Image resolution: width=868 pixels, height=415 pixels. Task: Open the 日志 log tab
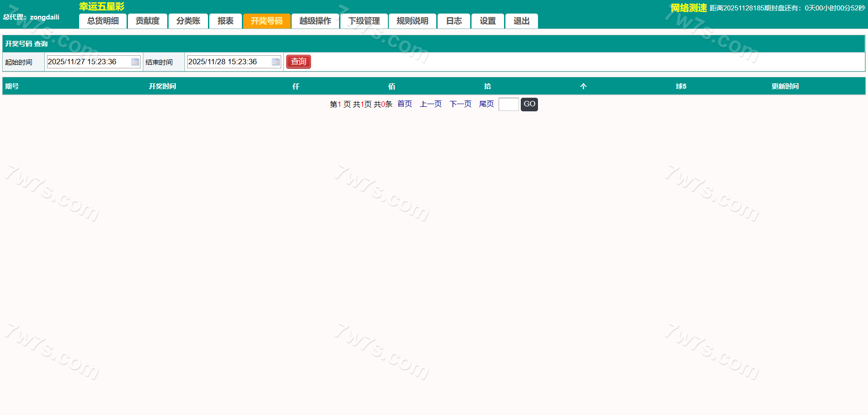tap(454, 21)
